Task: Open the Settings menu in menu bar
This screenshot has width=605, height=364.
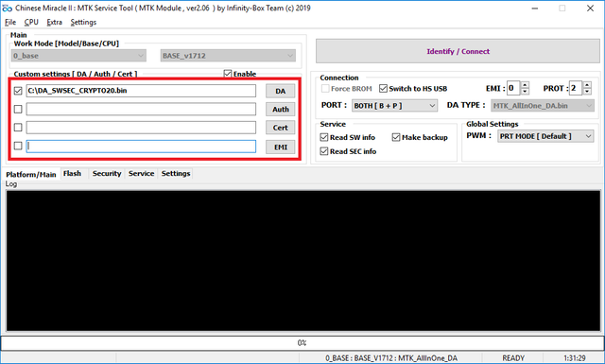Action: pos(83,22)
